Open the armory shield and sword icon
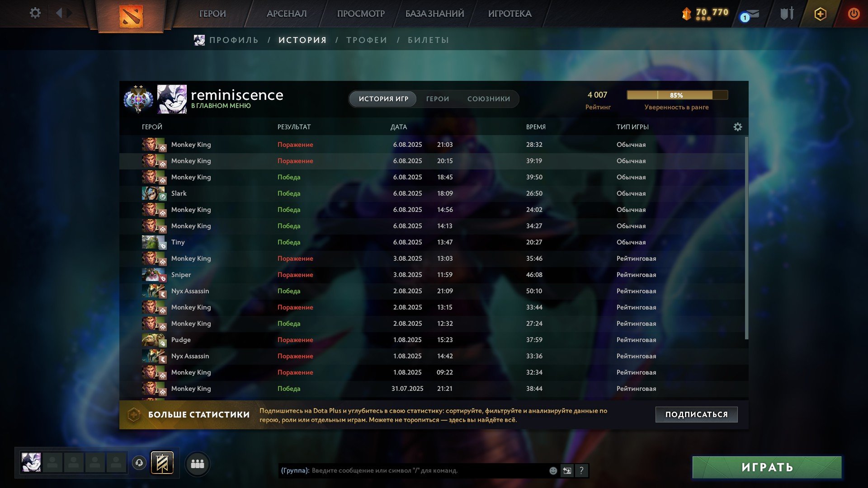Viewport: 868px width, 488px height. [x=787, y=14]
